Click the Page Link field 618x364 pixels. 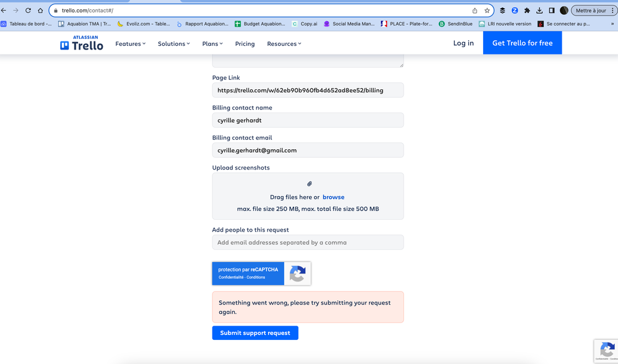pos(308,90)
